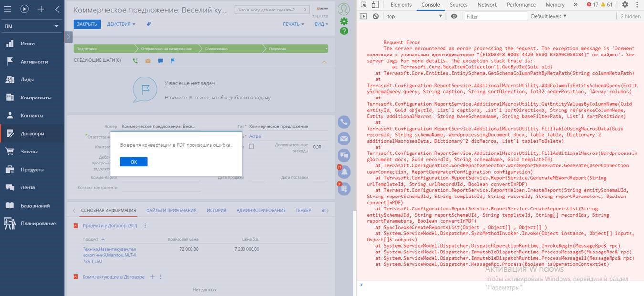Screen dimensions: 644x296
Task: Click the phone call icon in right panel
Action: [x=344, y=122]
